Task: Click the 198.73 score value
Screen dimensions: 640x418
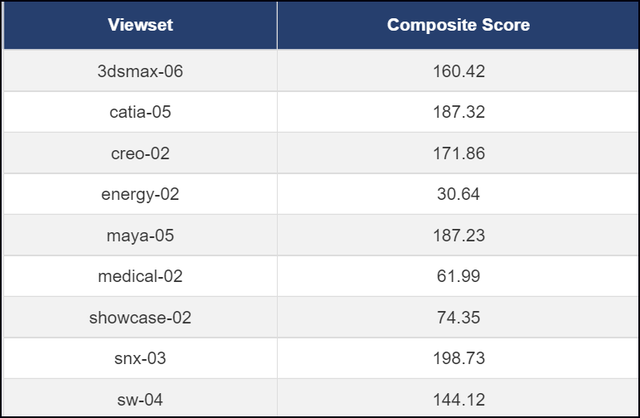Action: (x=459, y=358)
